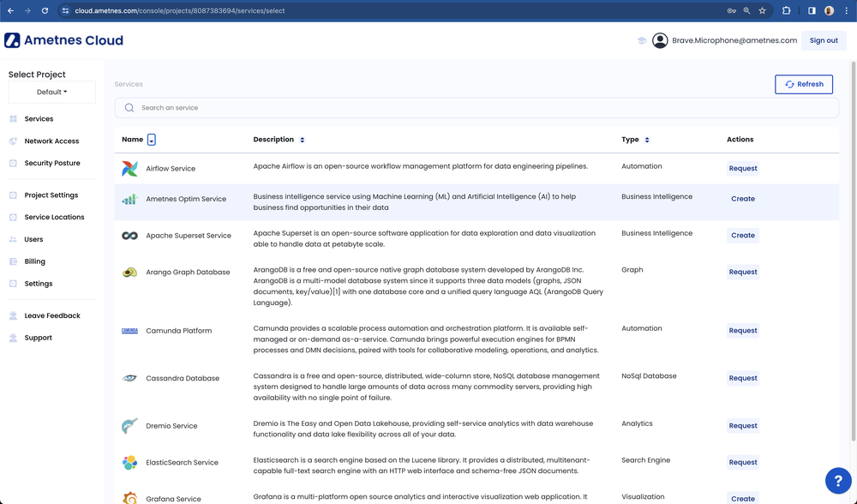Click the graduation cap icon near profile

click(642, 40)
